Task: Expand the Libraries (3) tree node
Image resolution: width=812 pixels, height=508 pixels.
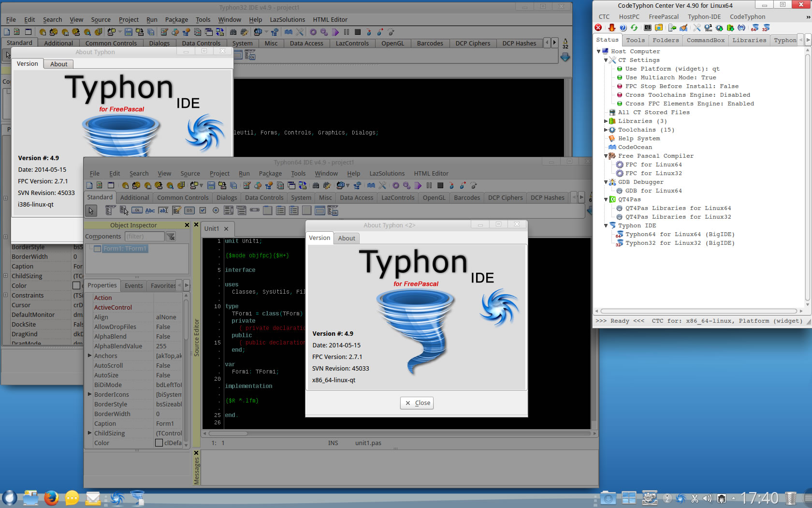Action: [x=606, y=121]
